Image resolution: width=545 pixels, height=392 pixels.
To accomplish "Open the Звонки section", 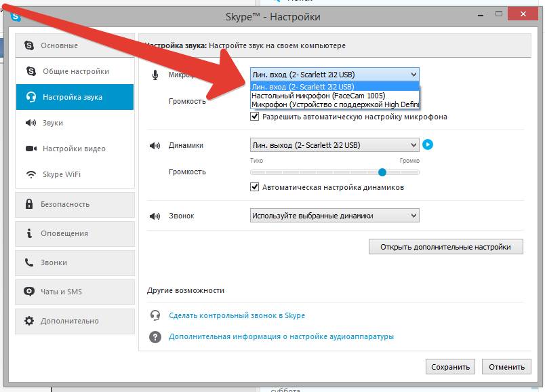I will (75, 262).
